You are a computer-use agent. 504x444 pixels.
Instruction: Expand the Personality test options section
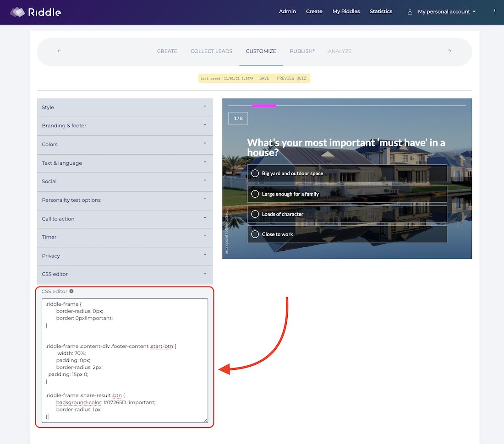coord(125,200)
